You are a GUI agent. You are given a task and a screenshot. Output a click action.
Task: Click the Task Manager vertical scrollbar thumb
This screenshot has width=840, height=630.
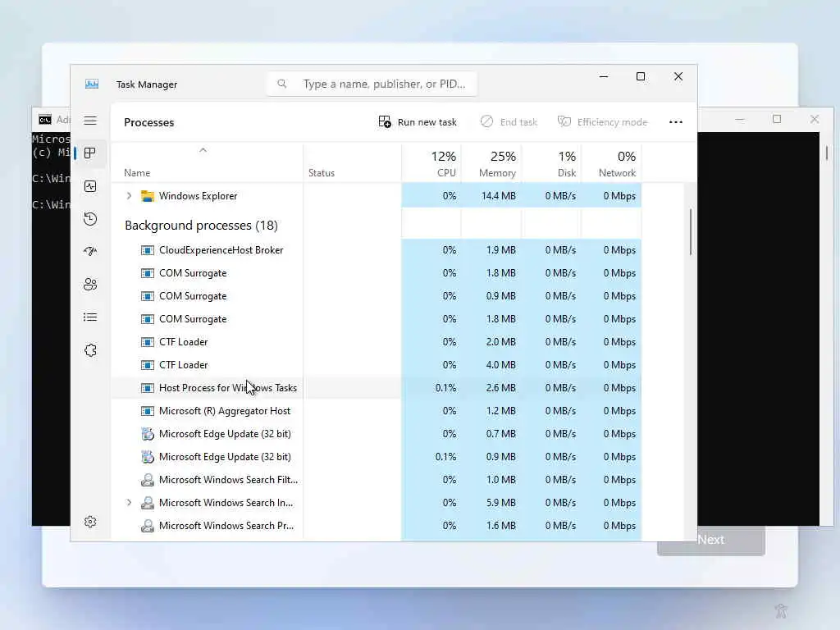coord(691,231)
